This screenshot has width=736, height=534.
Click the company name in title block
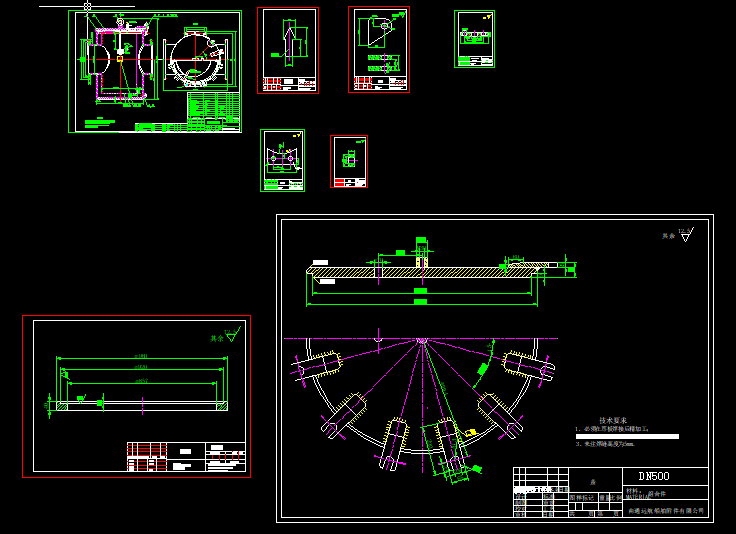coord(666,511)
